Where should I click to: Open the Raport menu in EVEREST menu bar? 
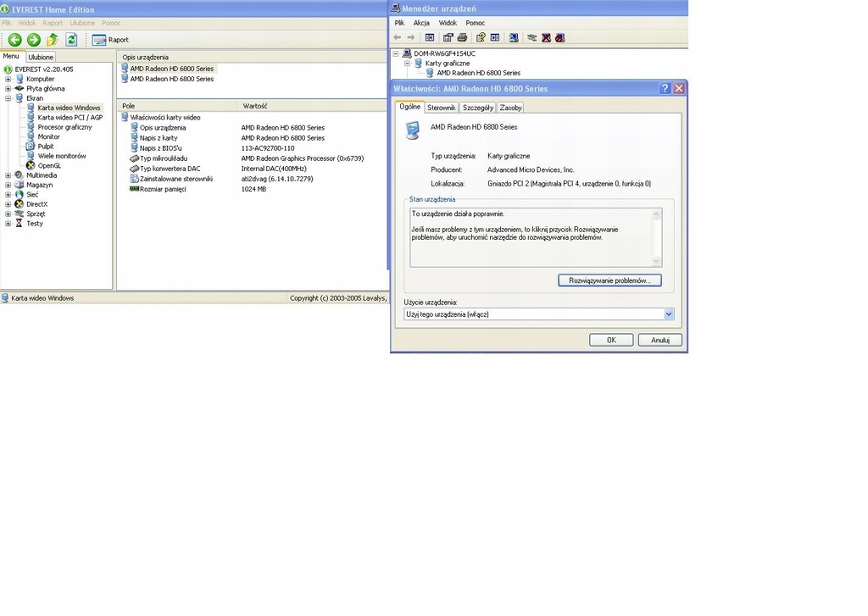click(x=53, y=23)
